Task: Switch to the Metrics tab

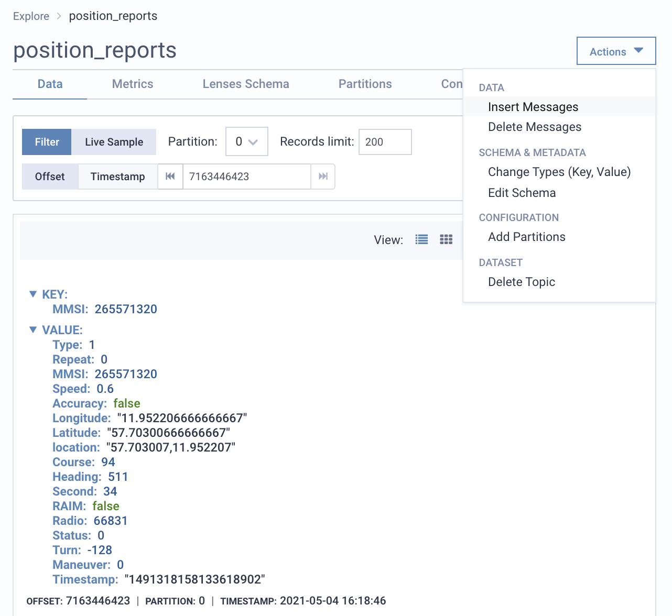Action: click(x=132, y=84)
